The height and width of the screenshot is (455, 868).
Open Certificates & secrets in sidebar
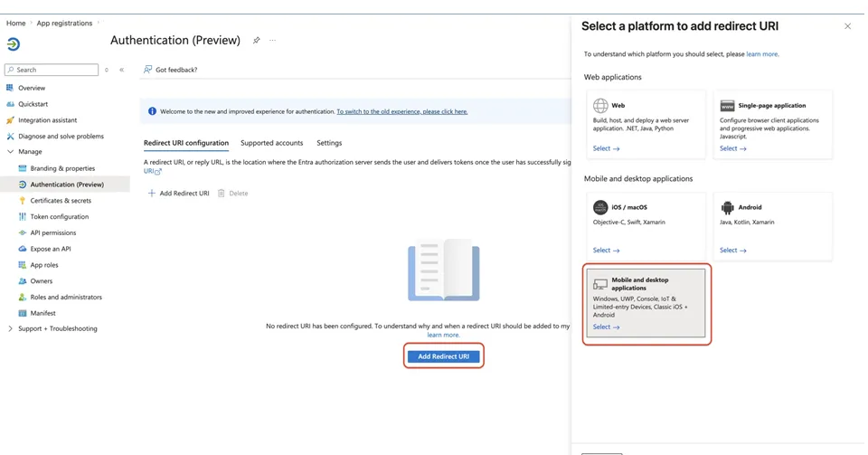61,201
